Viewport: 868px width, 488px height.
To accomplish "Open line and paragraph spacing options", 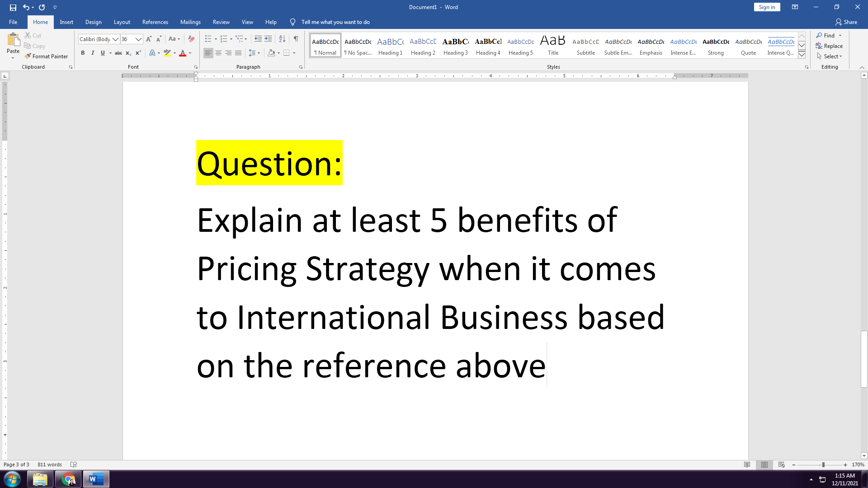I will pos(255,53).
